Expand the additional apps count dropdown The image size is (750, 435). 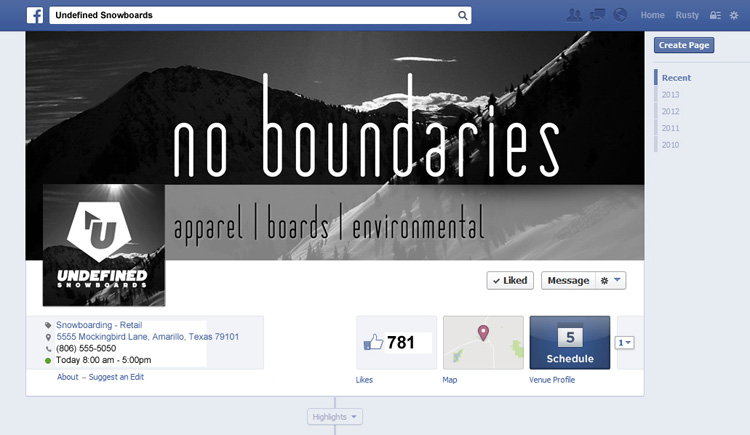point(625,343)
